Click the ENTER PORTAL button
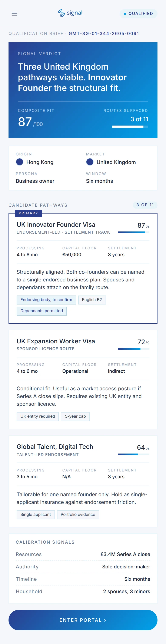Screen dimensions: 166x644 point(83,620)
